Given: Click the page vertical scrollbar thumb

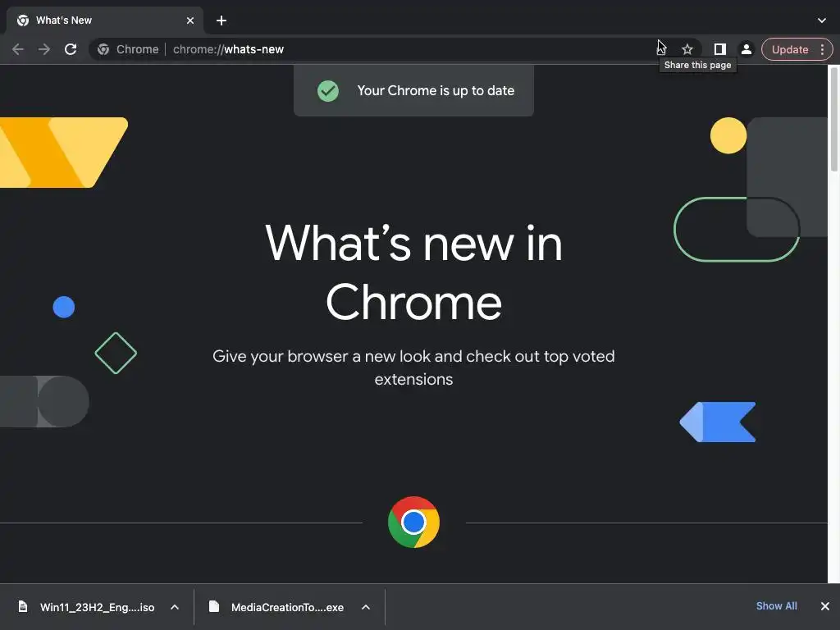Looking at the screenshot, I should (x=833, y=120).
